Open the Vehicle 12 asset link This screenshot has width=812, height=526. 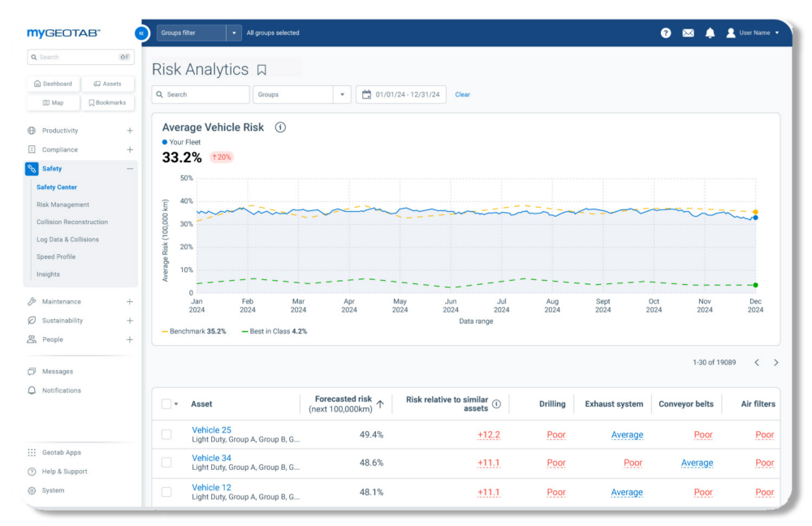tap(211, 488)
